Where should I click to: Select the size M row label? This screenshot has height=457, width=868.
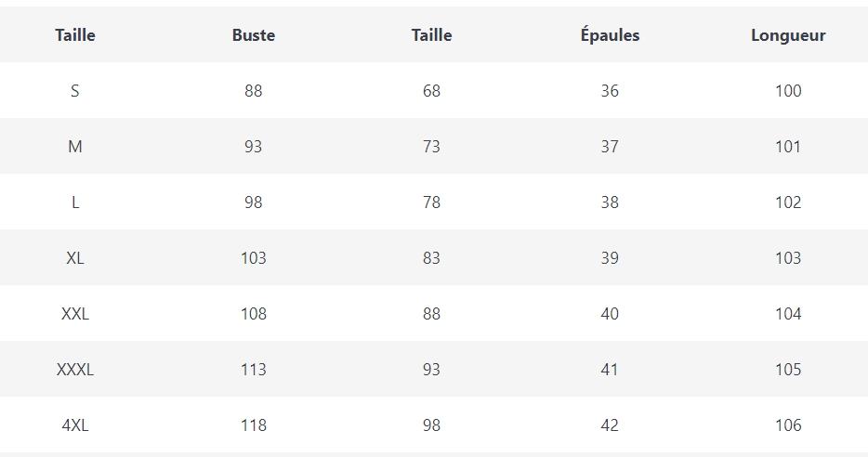tap(75, 147)
